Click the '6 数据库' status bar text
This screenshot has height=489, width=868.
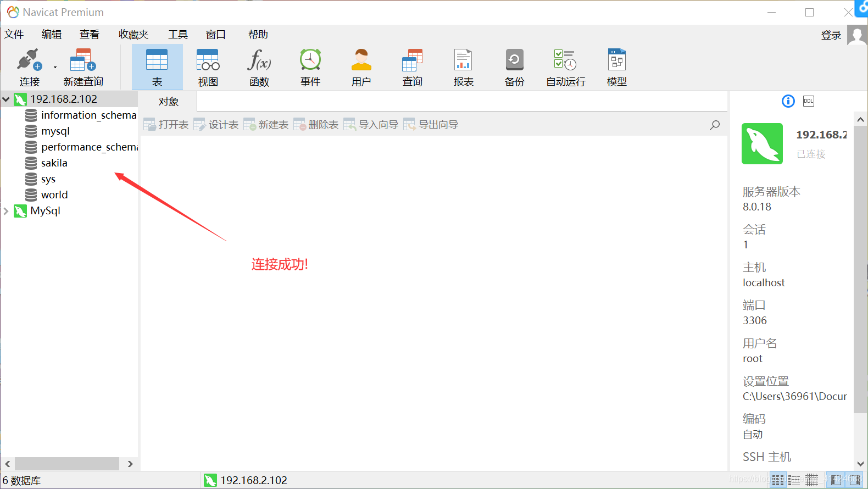coord(22,481)
